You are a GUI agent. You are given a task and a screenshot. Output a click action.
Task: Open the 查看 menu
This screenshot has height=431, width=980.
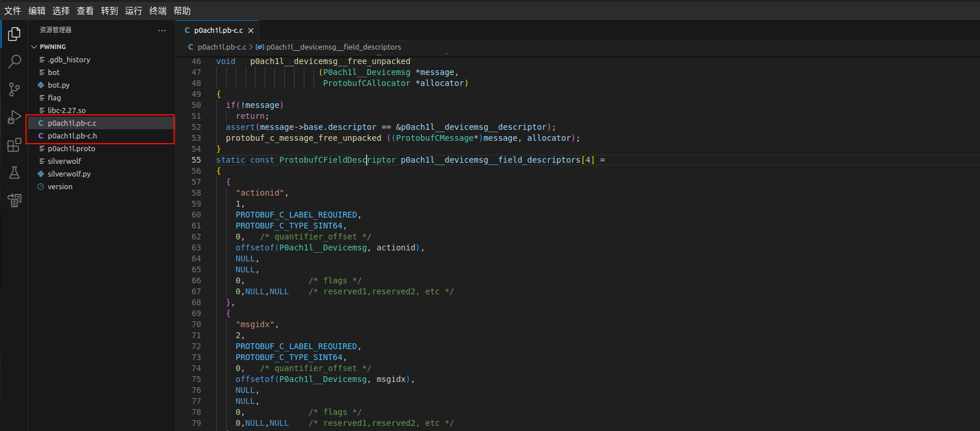tap(85, 10)
